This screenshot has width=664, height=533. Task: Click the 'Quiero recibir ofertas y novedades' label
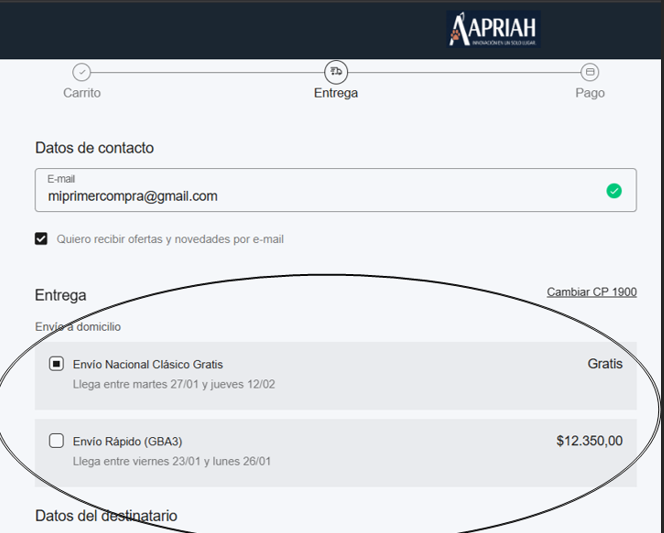[170, 240]
